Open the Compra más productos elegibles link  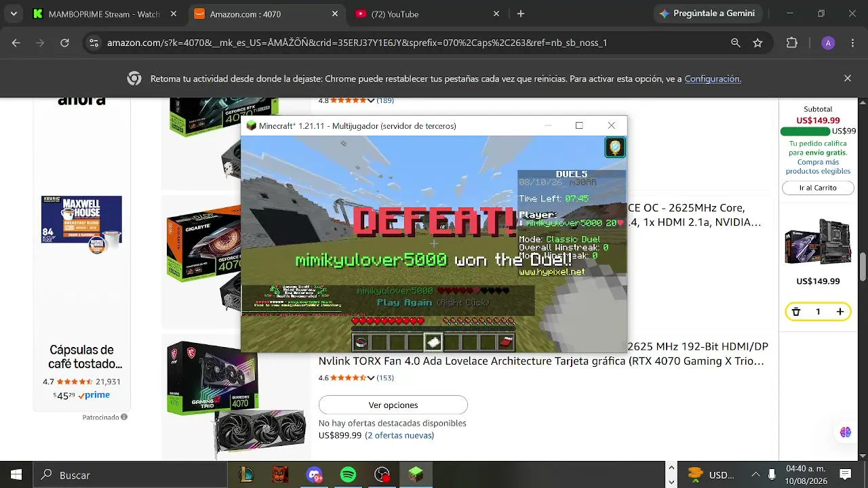pyautogui.click(x=818, y=167)
